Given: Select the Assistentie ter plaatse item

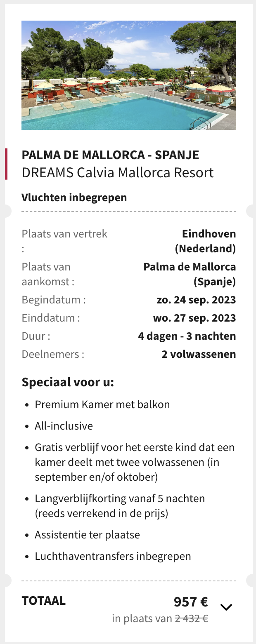Looking at the screenshot, I should coord(88,535).
